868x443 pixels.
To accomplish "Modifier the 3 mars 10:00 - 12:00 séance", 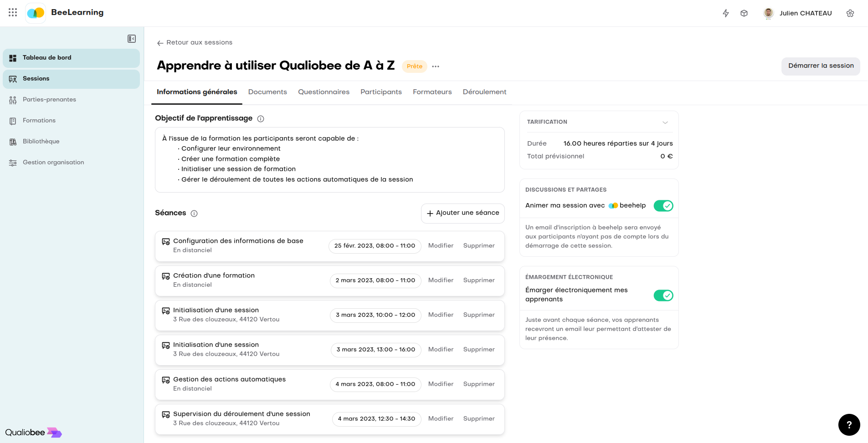I will [x=441, y=315].
